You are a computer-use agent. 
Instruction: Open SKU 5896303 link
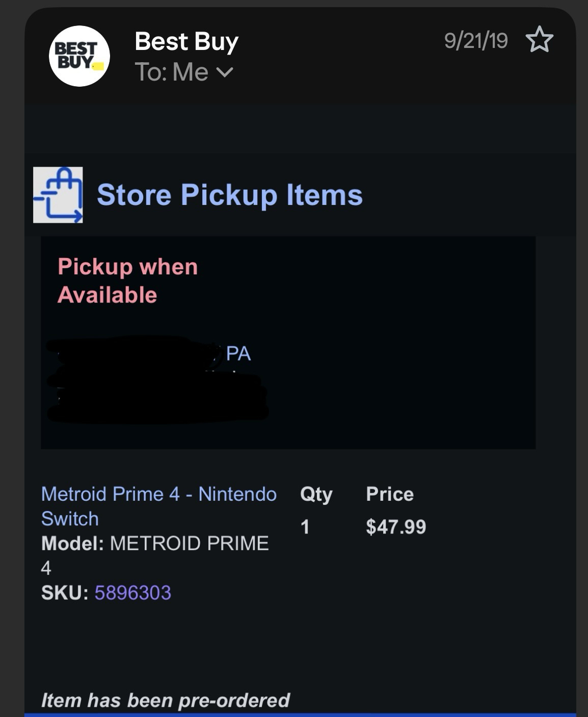coord(132,593)
